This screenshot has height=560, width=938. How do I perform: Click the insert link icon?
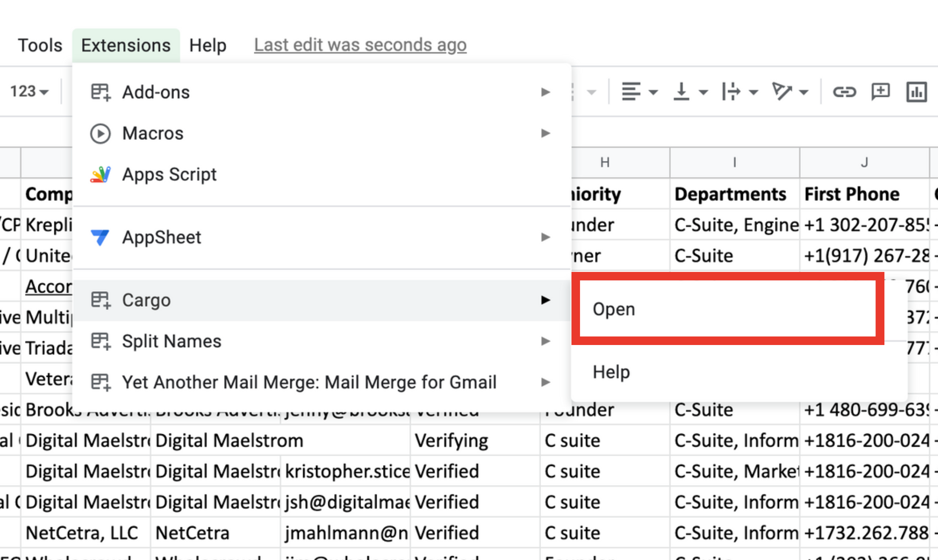pos(844,91)
